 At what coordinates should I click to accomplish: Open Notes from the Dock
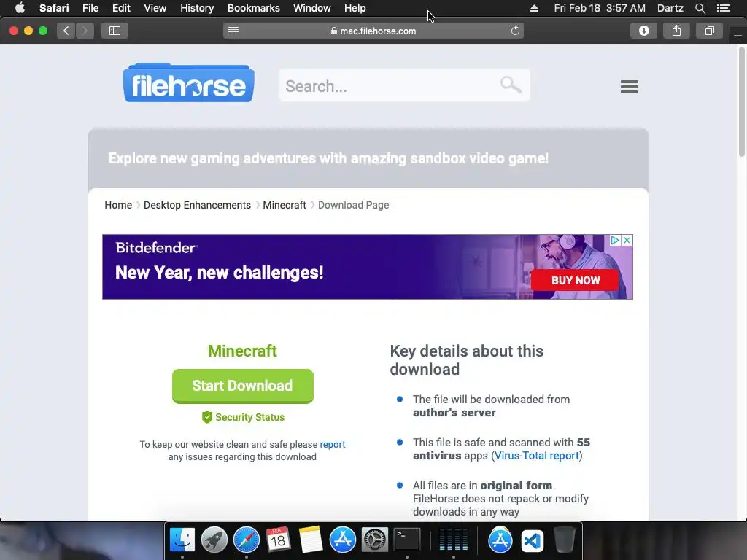311,540
